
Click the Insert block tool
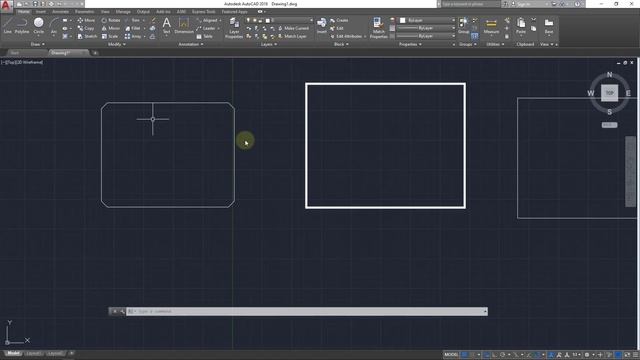pos(322,25)
